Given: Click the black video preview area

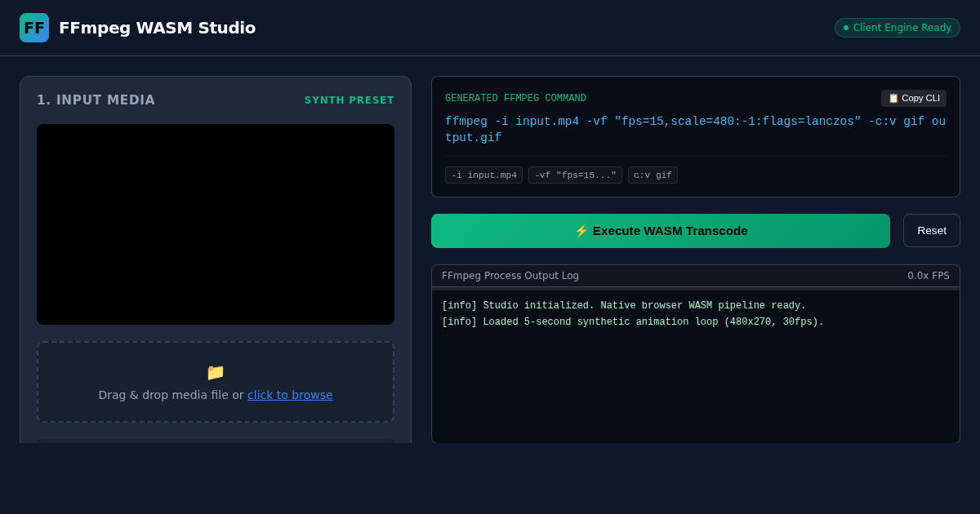Looking at the screenshot, I should pyautogui.click(x=216, y=224).
